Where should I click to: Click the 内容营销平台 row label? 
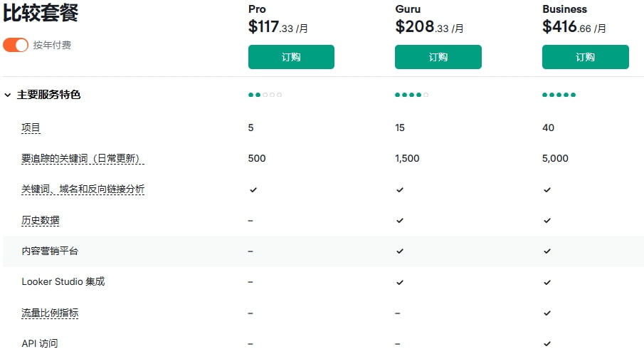(50, 251)
